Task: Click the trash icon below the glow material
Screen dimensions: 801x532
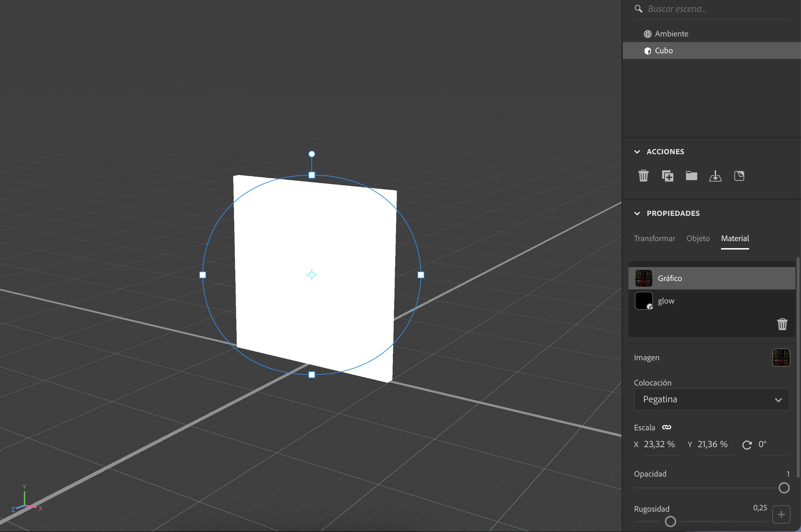Action: [x=782, y=324]
